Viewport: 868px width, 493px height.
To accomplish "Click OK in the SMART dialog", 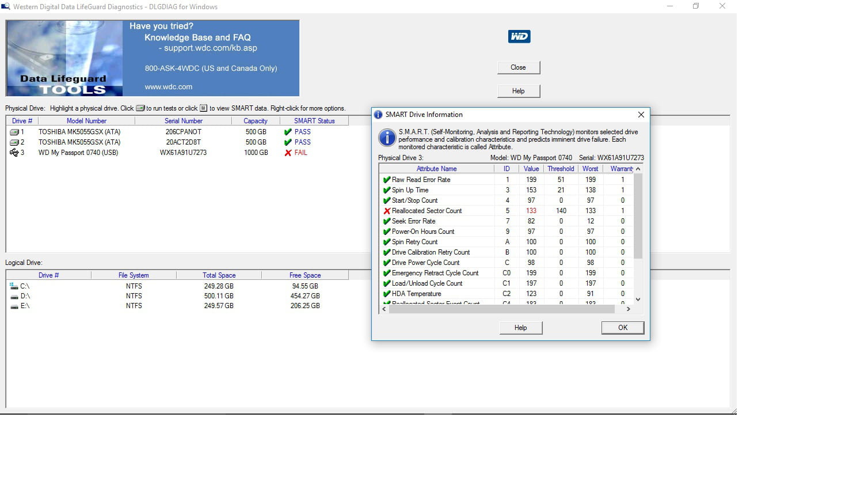I will (x=623, y=328).
